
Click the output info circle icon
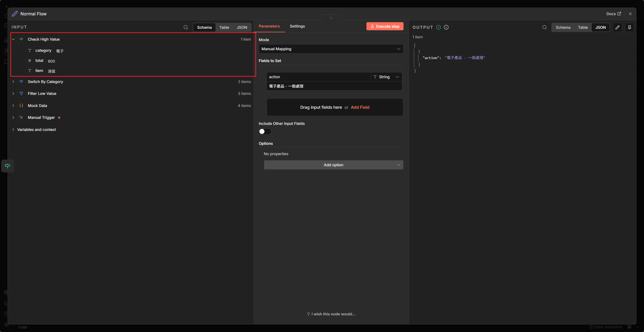click(446, 27)
